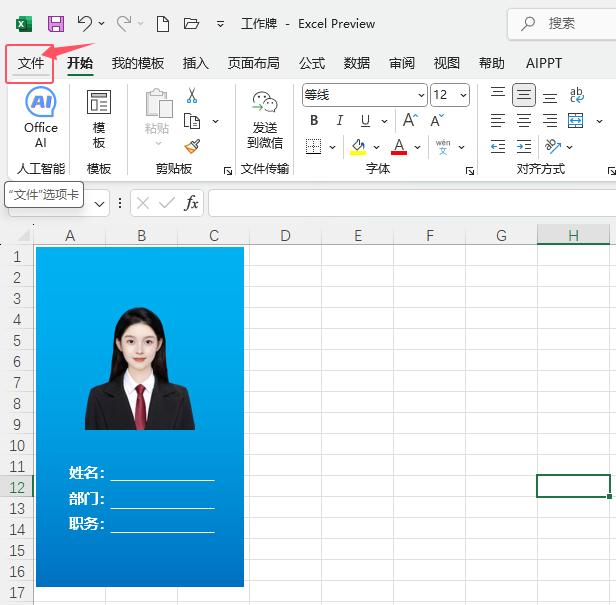Click the yellow fill color button
The height and width of the screenshot is (605, 616).
point(358,146)
